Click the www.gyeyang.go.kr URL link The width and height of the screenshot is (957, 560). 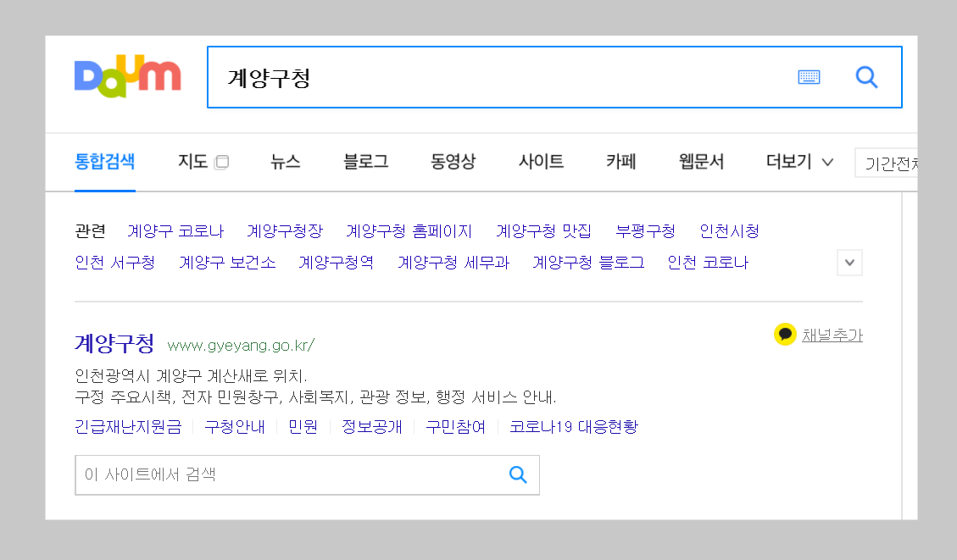pyautogui.click(x=241, y=346)
